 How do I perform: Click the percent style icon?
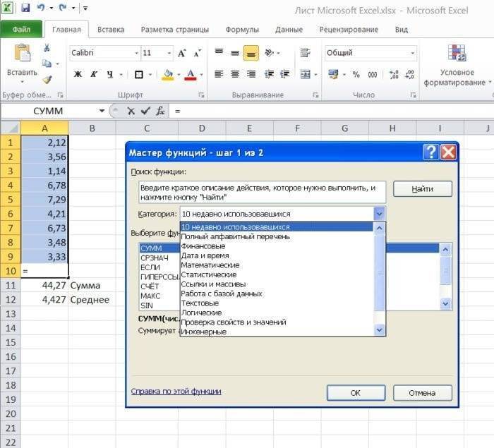tap(355, 74)
